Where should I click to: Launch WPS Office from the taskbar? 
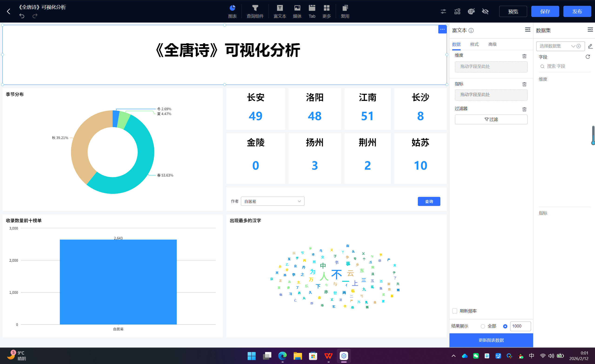pyautogui.click(x=328, y=356)
